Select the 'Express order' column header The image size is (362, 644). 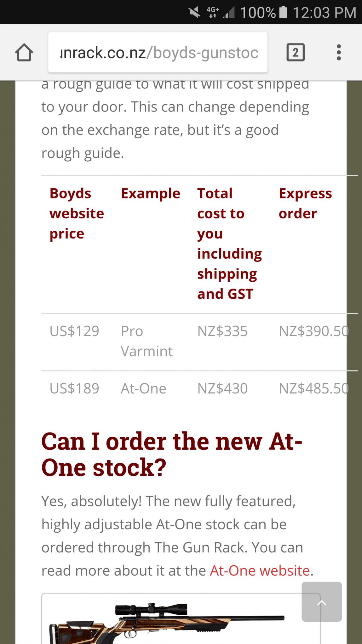305,203
